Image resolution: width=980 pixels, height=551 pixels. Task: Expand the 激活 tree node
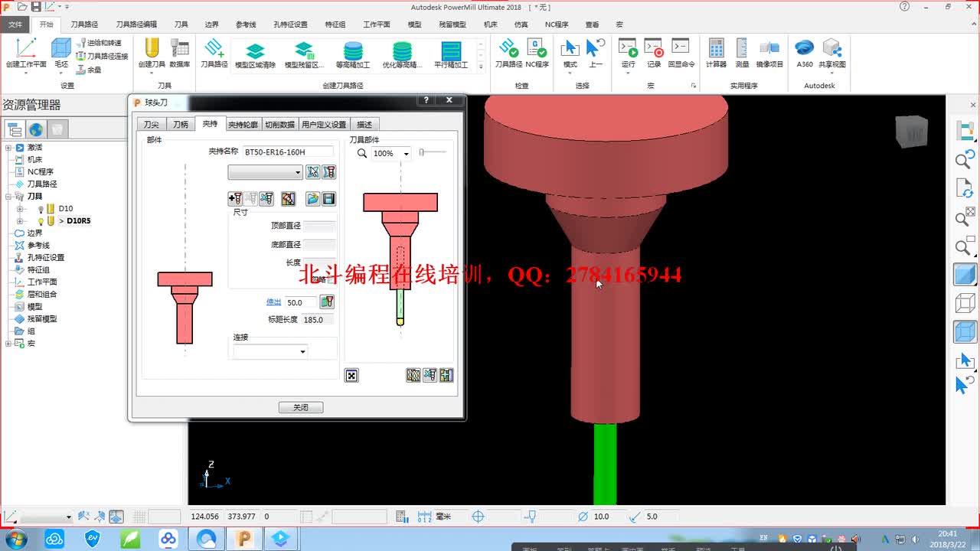coord(8,147)
